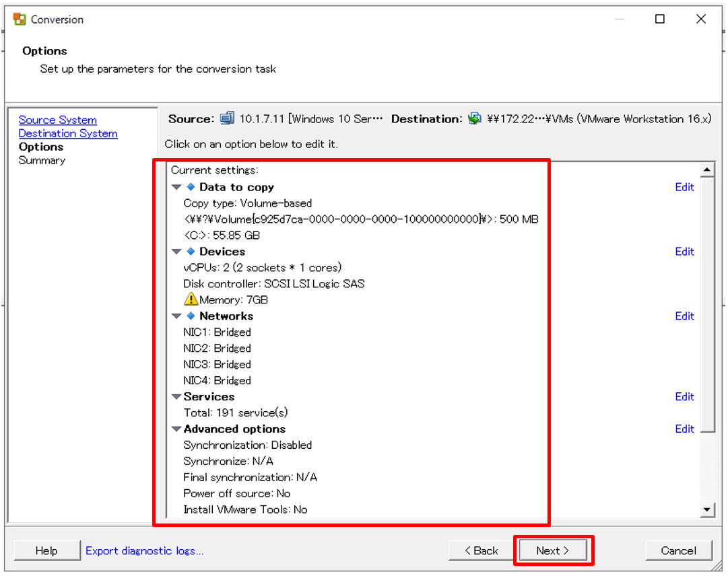Minimize the Conversion window
Viewport: 728px width, 576px height.
(620, 19)
